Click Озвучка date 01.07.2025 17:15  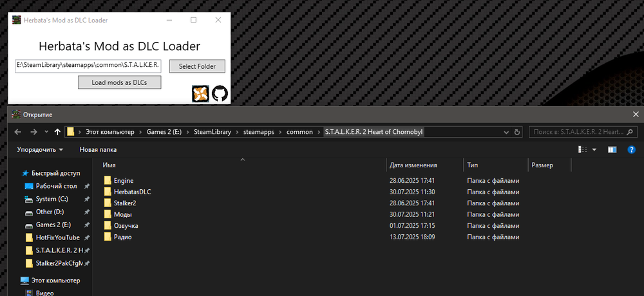coord(412,226)
